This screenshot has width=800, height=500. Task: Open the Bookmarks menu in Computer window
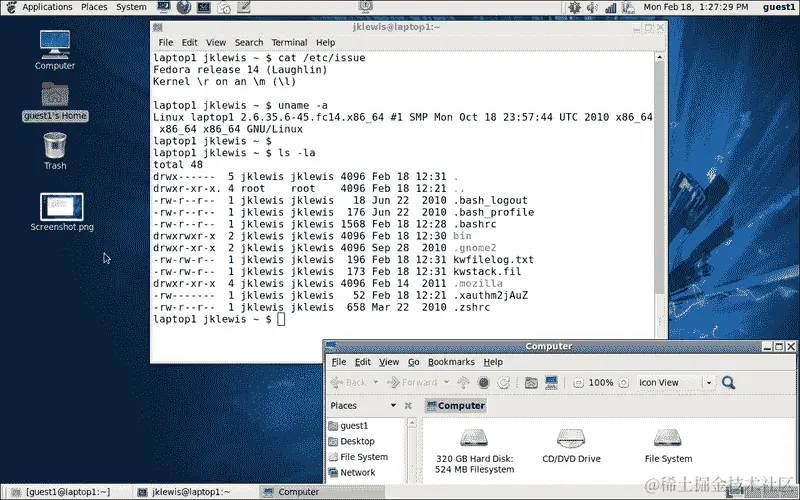(451, 362)
